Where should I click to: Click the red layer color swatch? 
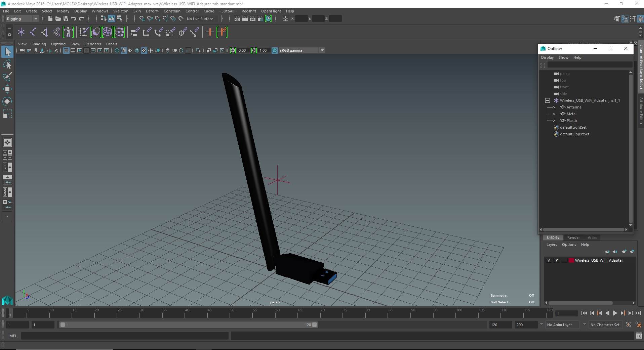point(571,260)
